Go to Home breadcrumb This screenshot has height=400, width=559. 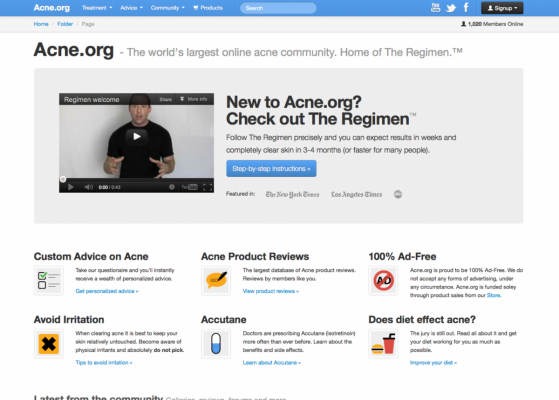(x=41, y=24)
